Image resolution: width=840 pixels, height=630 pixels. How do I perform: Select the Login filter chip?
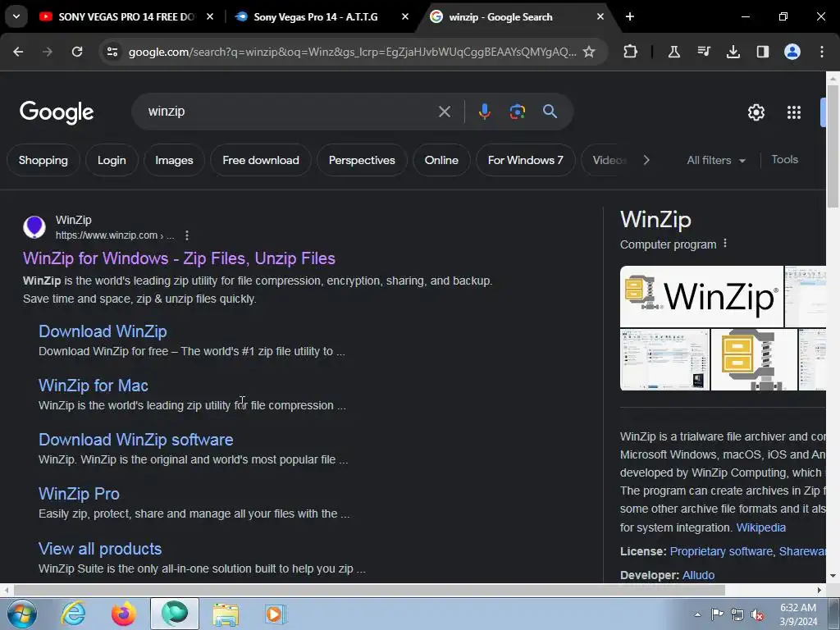point(112,160)
